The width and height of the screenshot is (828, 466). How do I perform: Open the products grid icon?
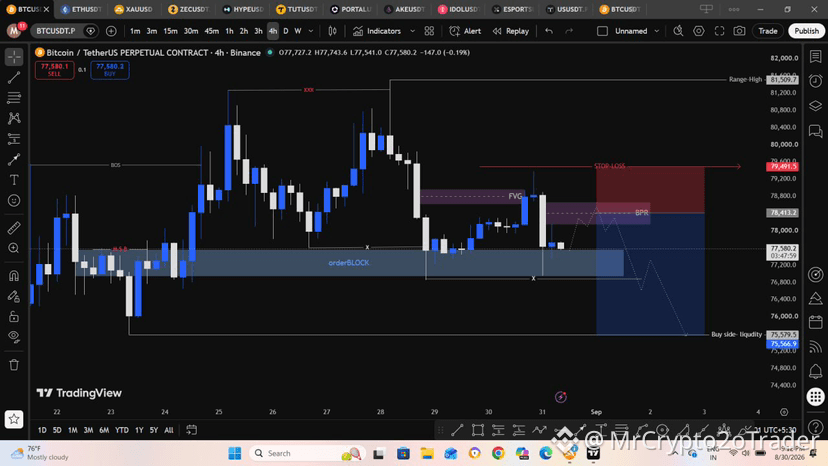point(816,396)
